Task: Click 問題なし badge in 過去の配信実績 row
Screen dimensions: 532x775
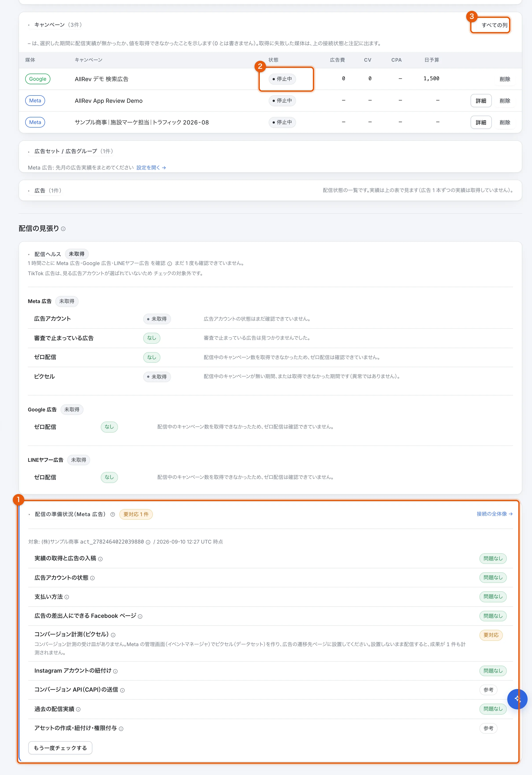Action: tap(493, 709)
